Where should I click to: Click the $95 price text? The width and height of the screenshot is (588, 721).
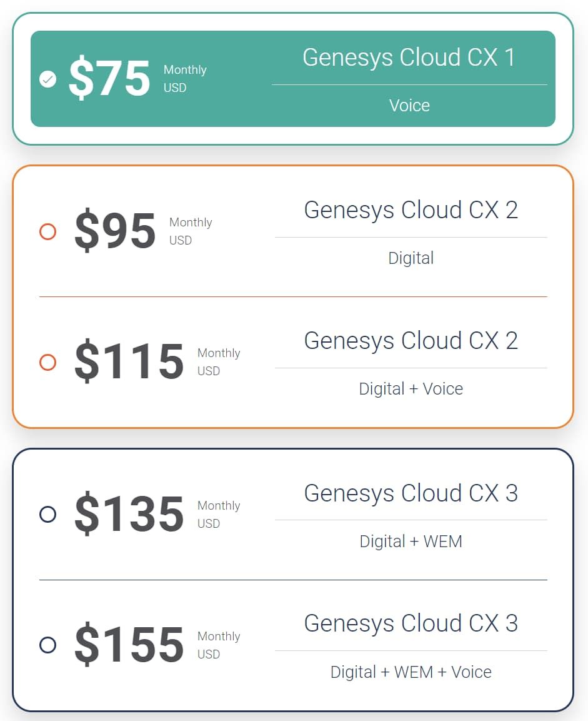(x=115, y=230)
